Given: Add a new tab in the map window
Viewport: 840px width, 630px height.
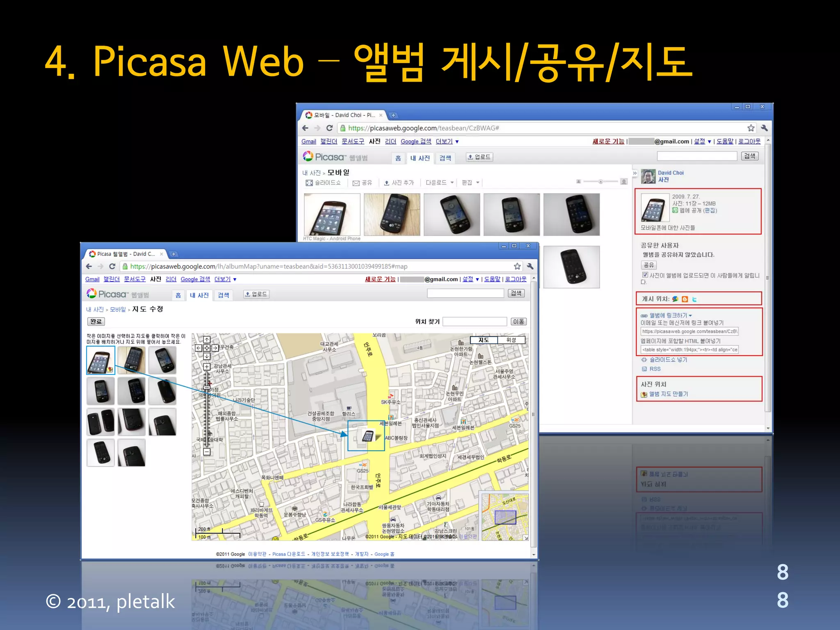Looking at the screenshot, I should click(173, 254).
